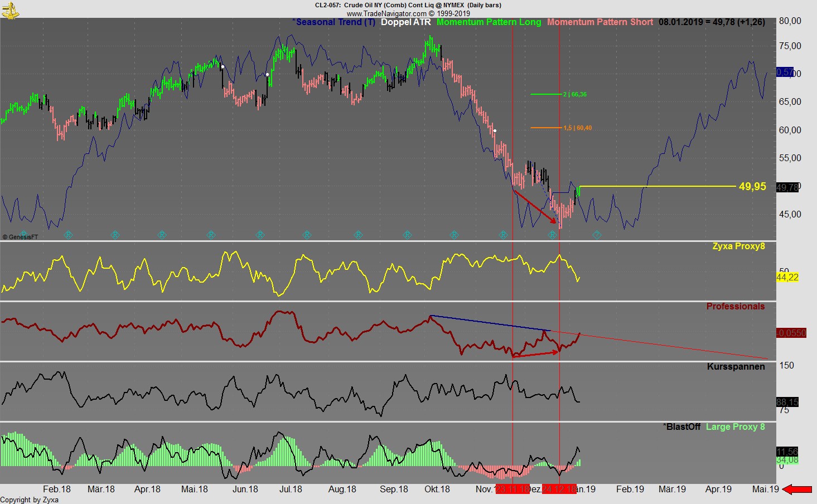Click the 24.12.18 red date marker
The width and height of the screenshot is (817, 504).
pyautogui.click(x=559, y=490)
